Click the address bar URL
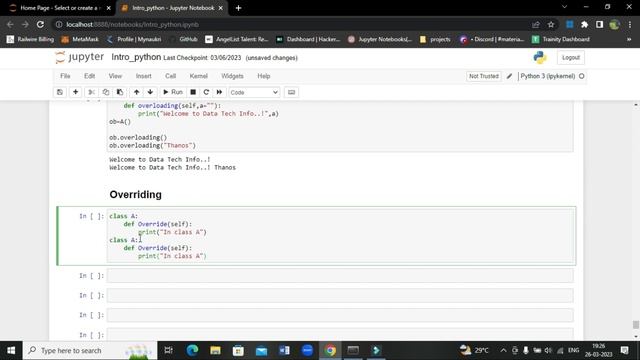 point(133,24)
